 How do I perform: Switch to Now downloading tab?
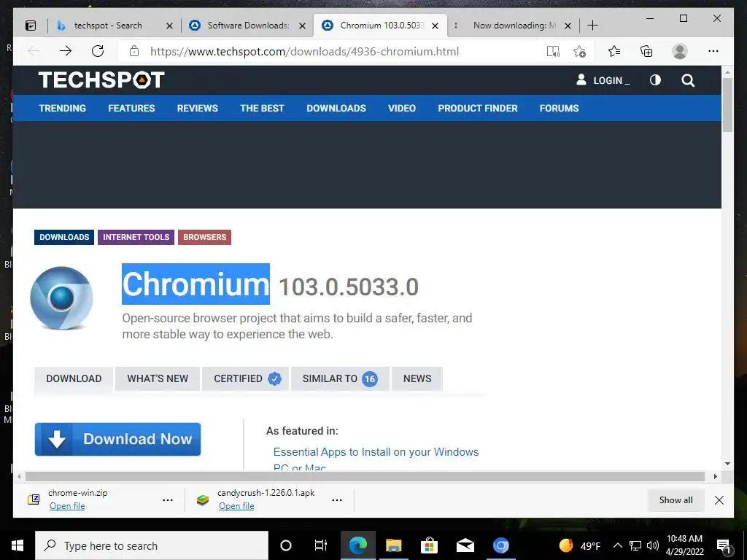tap(514, 26)
